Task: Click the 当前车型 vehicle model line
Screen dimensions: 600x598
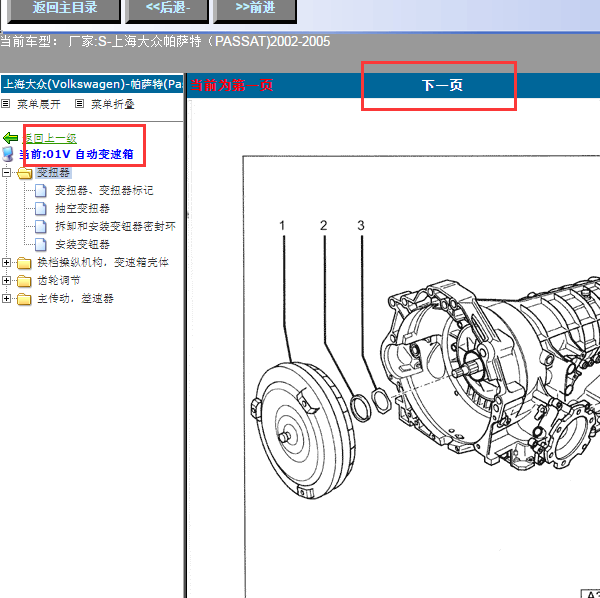Action: (x=165, y=41)
